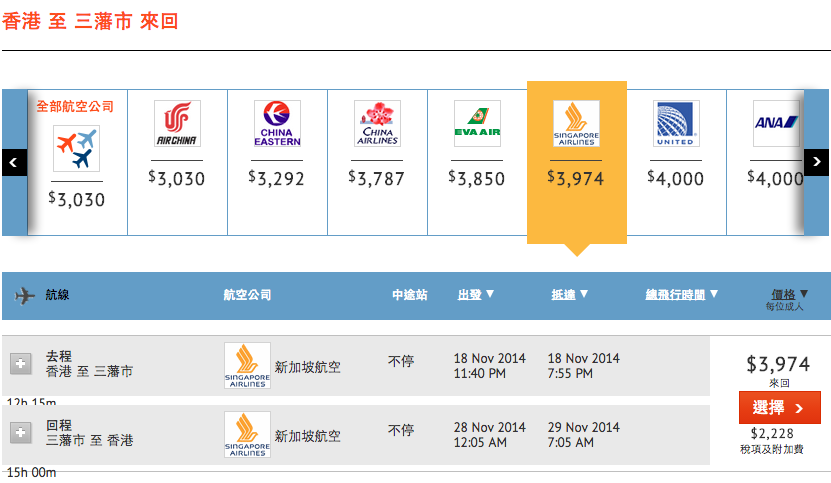Click the $3,974 round trip result price
The height and width of the screenshot is (483, 831).
click(779, 365)
